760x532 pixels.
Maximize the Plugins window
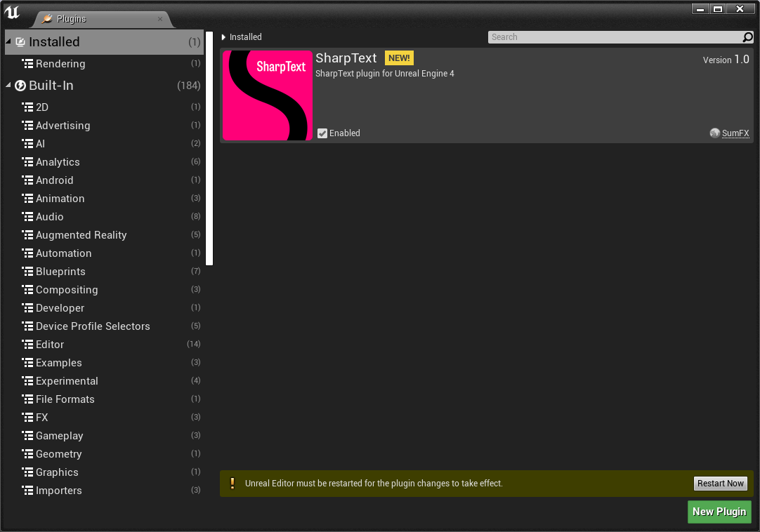click(x=718, y=8)
